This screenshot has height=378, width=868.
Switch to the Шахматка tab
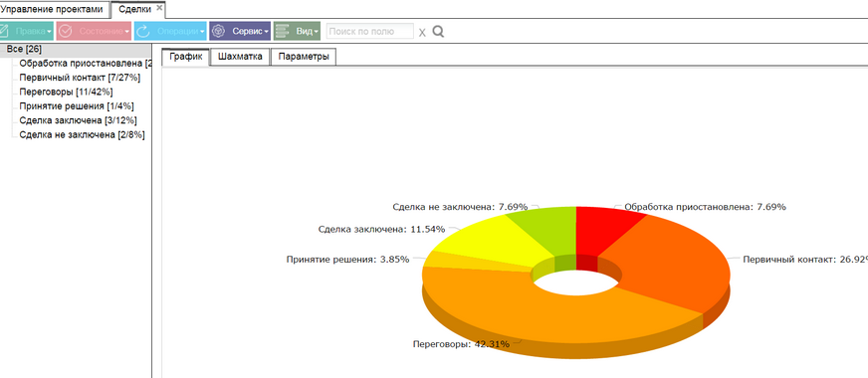pos(240,57)
